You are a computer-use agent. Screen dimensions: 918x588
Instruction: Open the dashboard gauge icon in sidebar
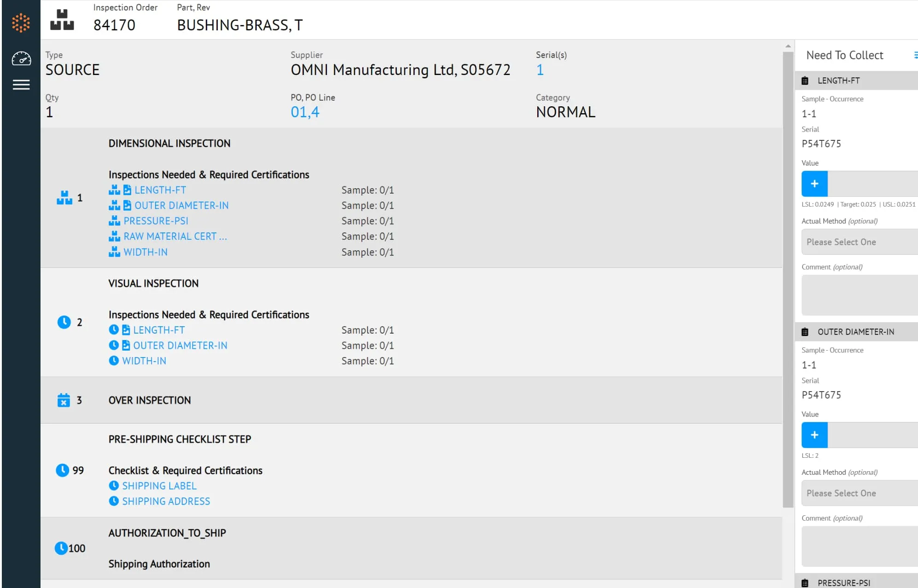coord(21,58)
